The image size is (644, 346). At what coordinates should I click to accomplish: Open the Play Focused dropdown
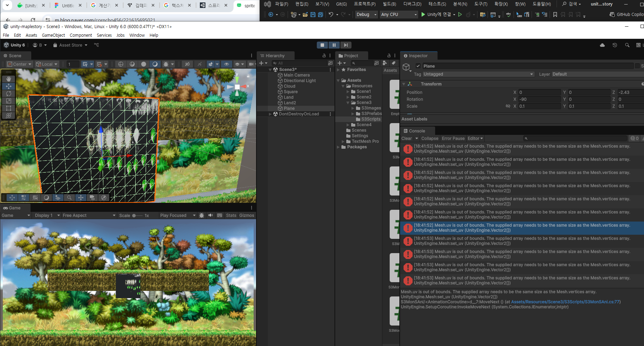[x=178, y=215]
